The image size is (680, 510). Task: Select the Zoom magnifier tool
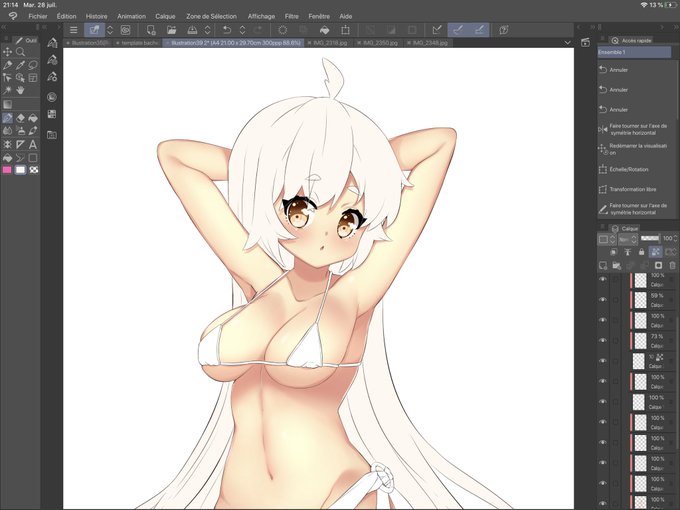pos(20,52)
